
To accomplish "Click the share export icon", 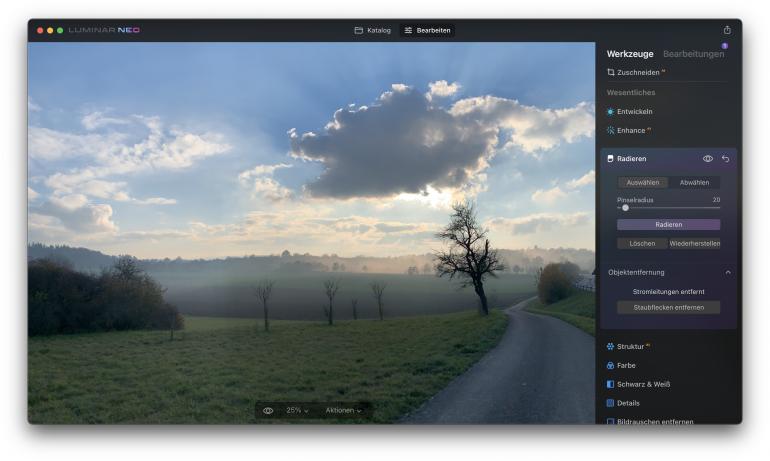I will (x=727, y=30).
